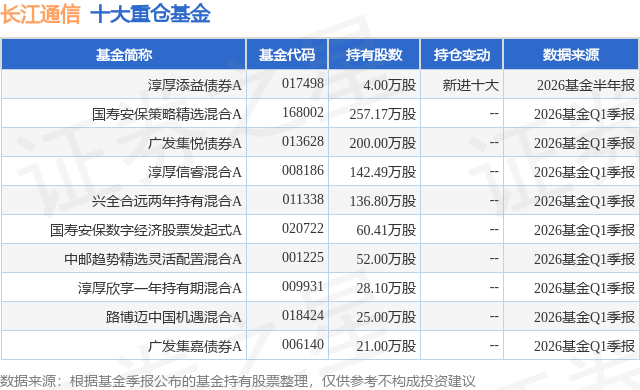Select the 新进十大 cell
Screen dimensions: 640x390
tap(471, 85)
